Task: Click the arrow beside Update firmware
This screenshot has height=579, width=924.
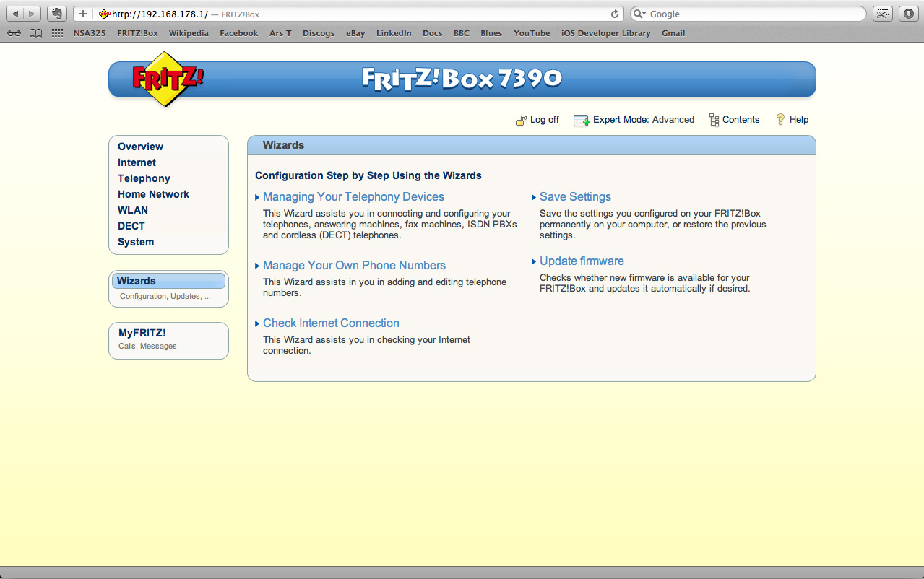Action: coord(534,261)
